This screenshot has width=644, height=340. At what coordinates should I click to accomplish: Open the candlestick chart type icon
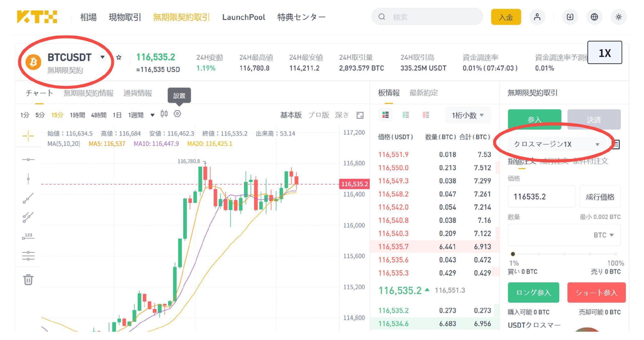pos(164,114)
